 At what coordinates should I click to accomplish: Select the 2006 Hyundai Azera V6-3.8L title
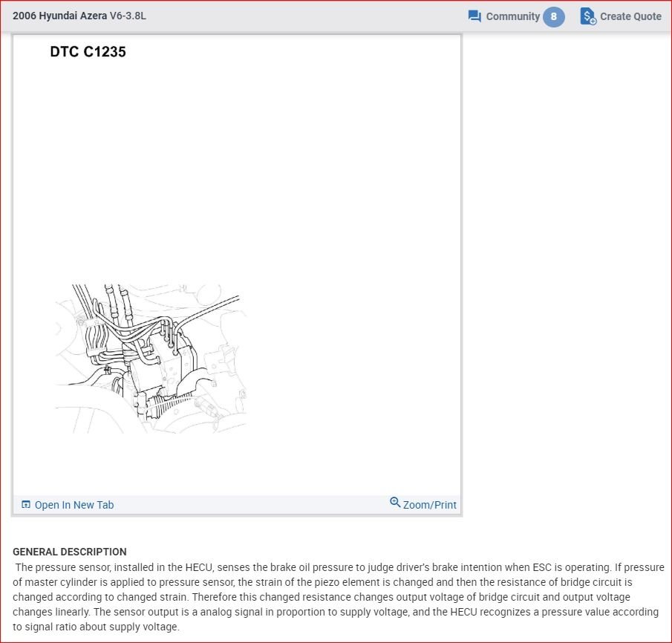coord(79,16)
